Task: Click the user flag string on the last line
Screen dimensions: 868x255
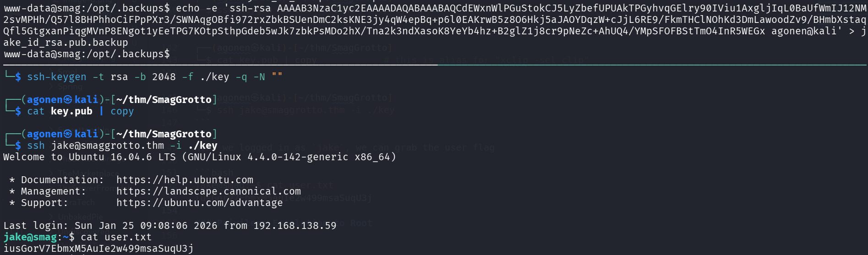Action: pos(98,249)
